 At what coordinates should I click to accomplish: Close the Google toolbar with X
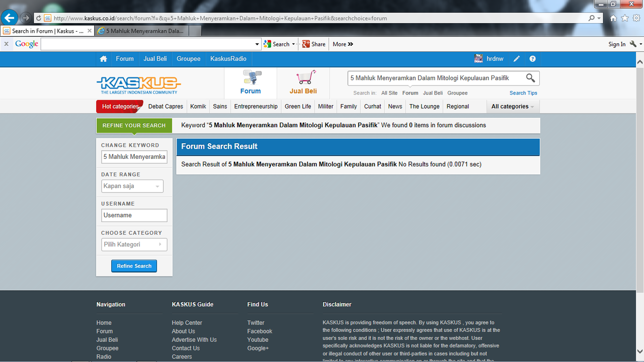tap(6, 44)
